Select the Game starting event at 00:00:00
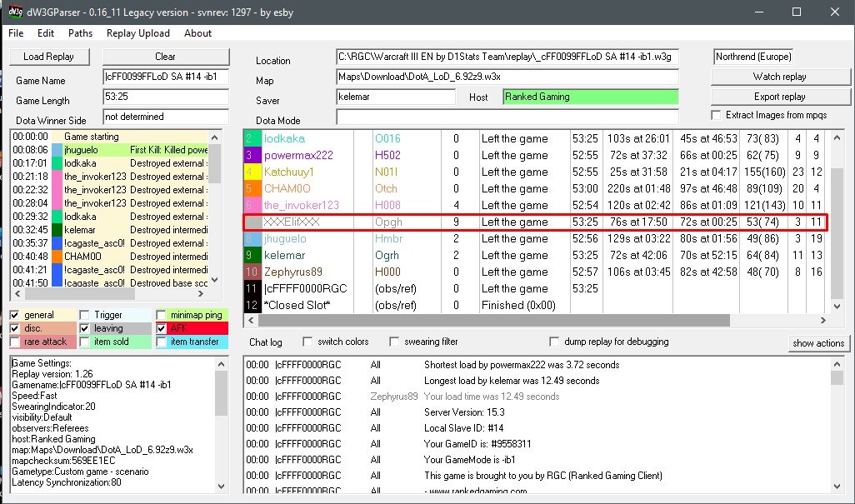 tap(110, 137)
